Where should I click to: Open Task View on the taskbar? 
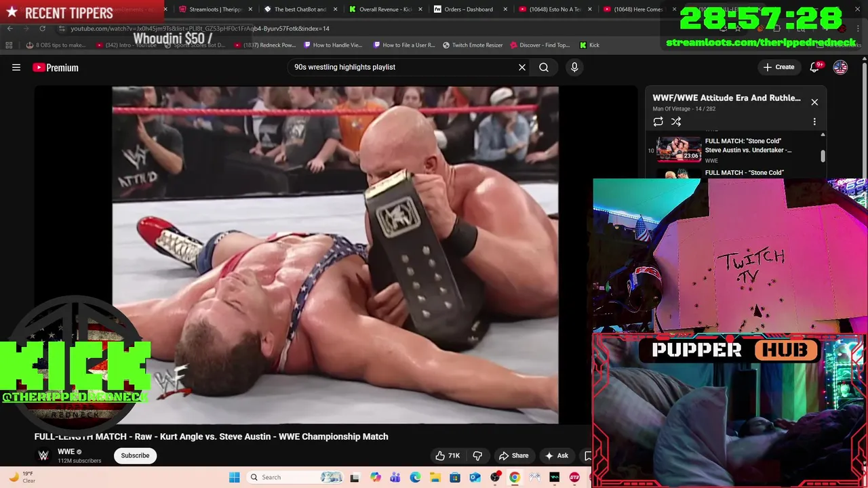tap(354, 477)
